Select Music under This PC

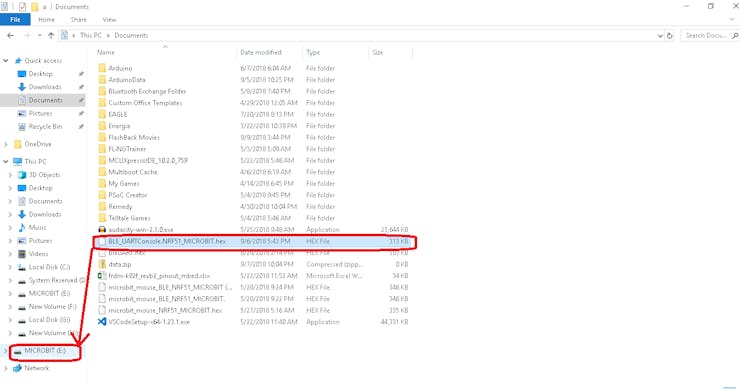click(x=37, y=228)
